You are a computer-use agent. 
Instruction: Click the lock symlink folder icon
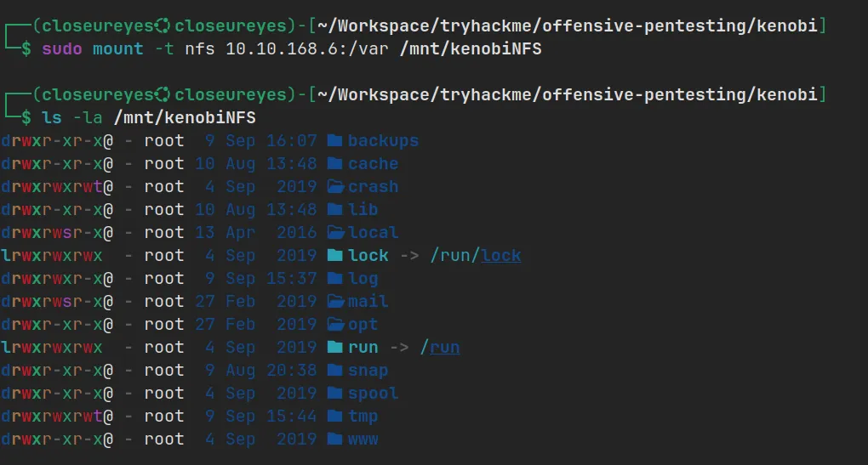[334, 256]
